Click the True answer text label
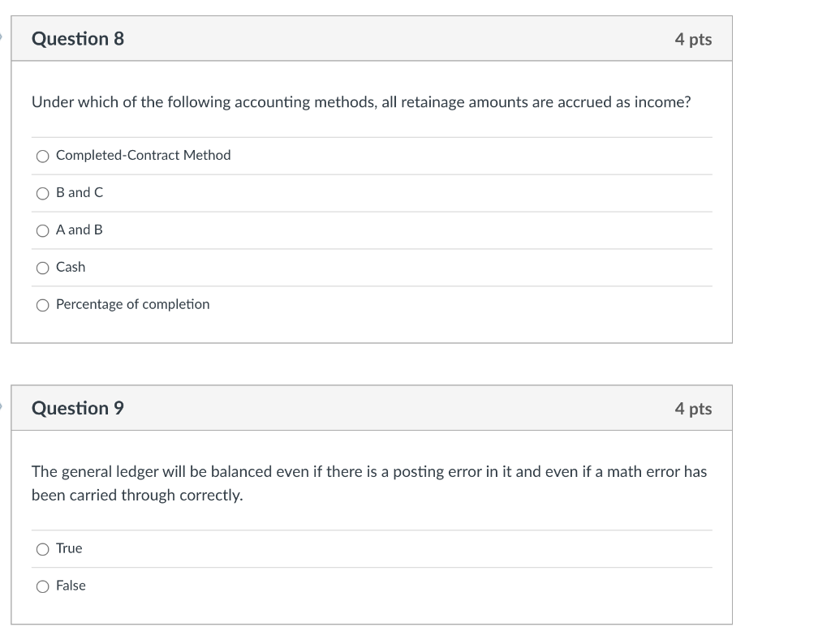 (68, 549)
